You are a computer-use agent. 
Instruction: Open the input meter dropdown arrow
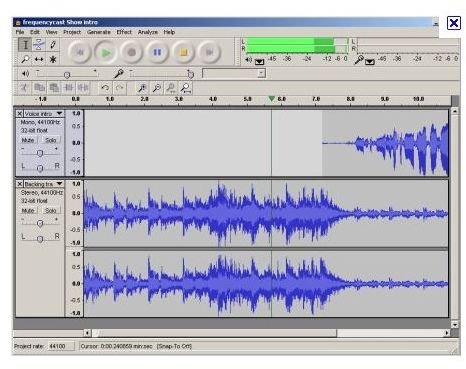(x=370, y=62)
